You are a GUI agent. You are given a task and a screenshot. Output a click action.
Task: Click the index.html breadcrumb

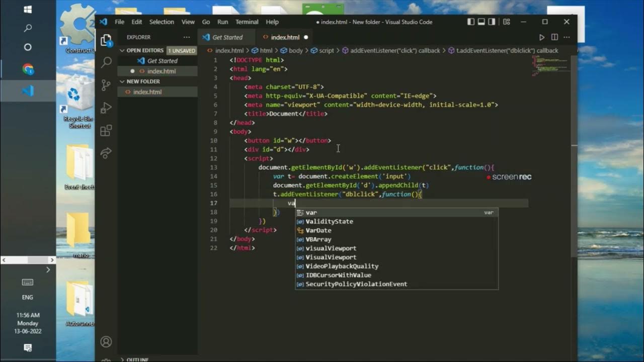pyautogui.click(x=225, y=50)
